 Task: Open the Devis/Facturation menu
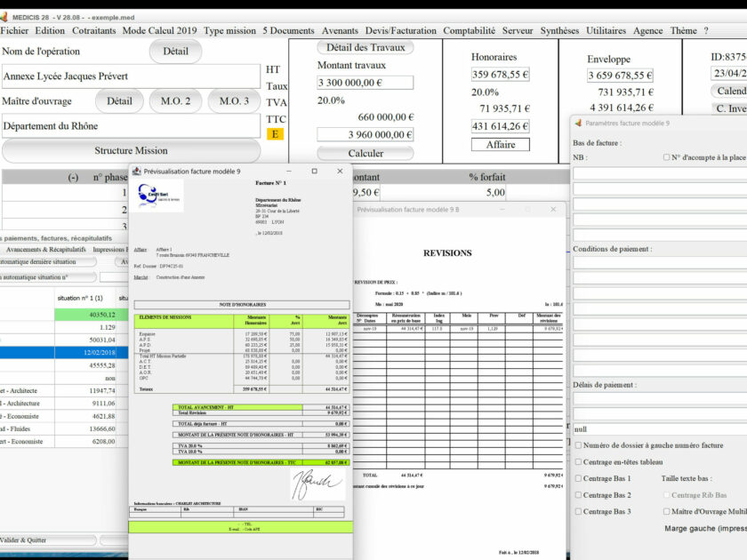(x=401, y=30)
